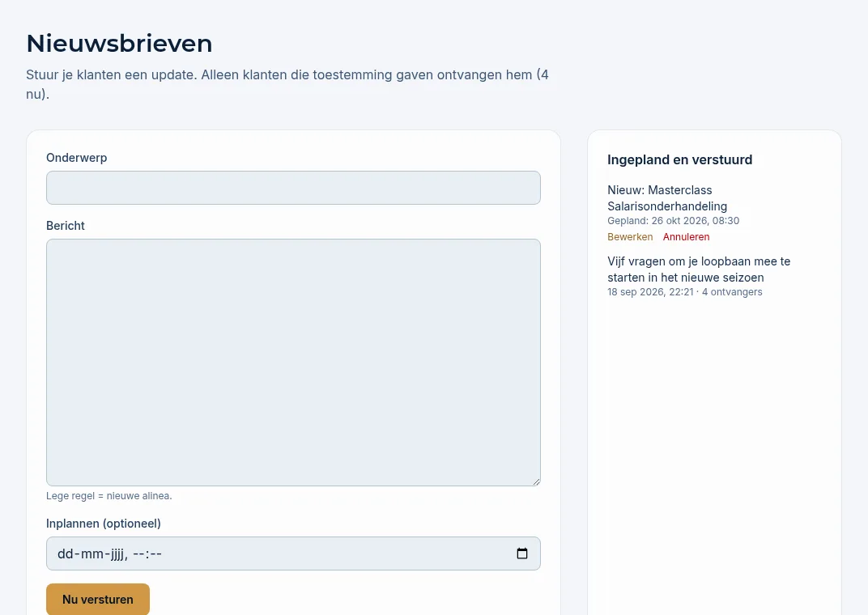Click the Onderwerp input field

(293, 188)
